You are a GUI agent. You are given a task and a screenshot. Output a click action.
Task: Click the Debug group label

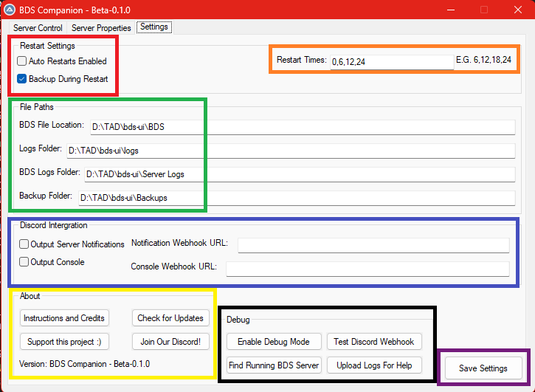[238, 320]
